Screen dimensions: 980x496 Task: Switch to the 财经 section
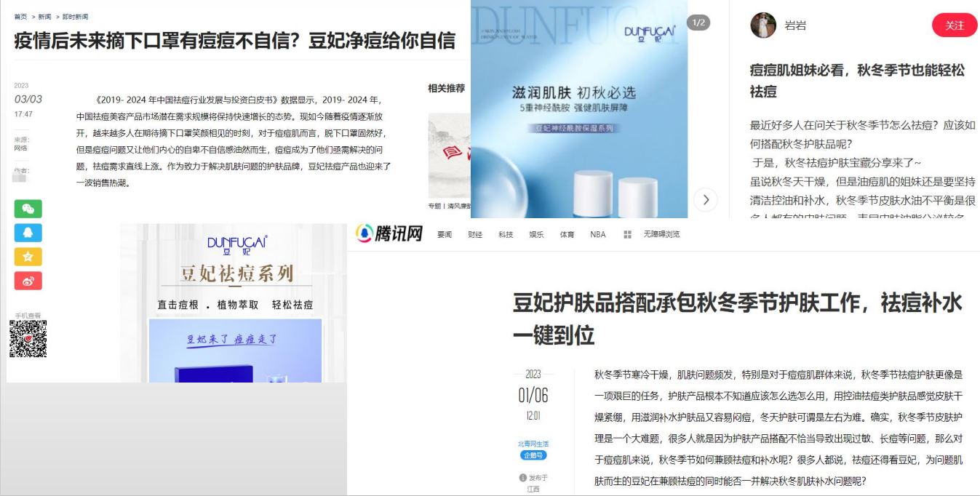[475, 235]
